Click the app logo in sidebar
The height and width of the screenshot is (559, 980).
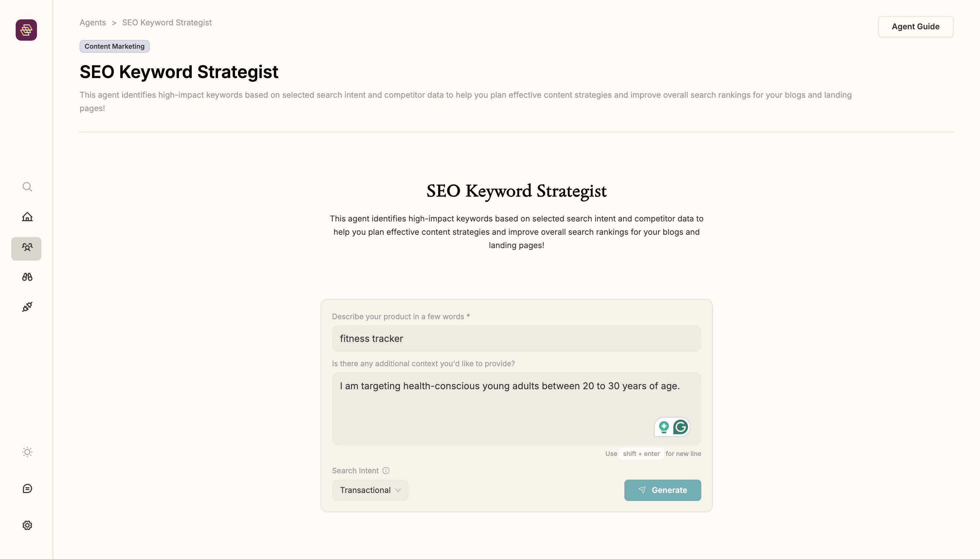[26, 30]
